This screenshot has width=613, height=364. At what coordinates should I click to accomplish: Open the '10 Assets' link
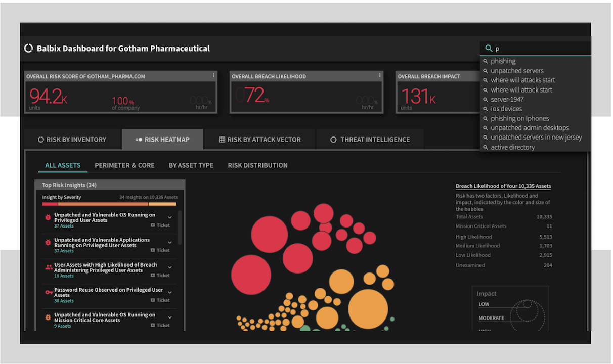click(64, 276)
